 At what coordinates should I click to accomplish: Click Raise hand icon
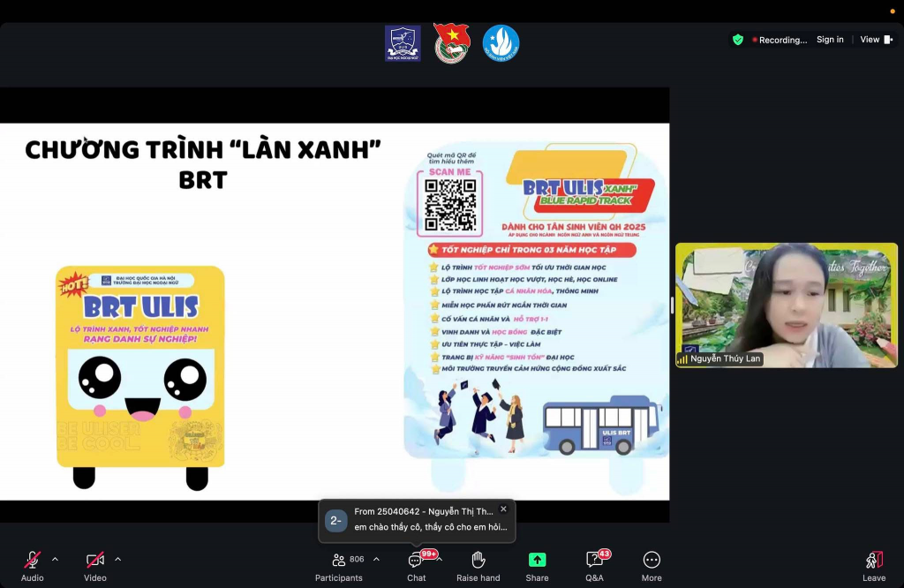pos(478,559)
